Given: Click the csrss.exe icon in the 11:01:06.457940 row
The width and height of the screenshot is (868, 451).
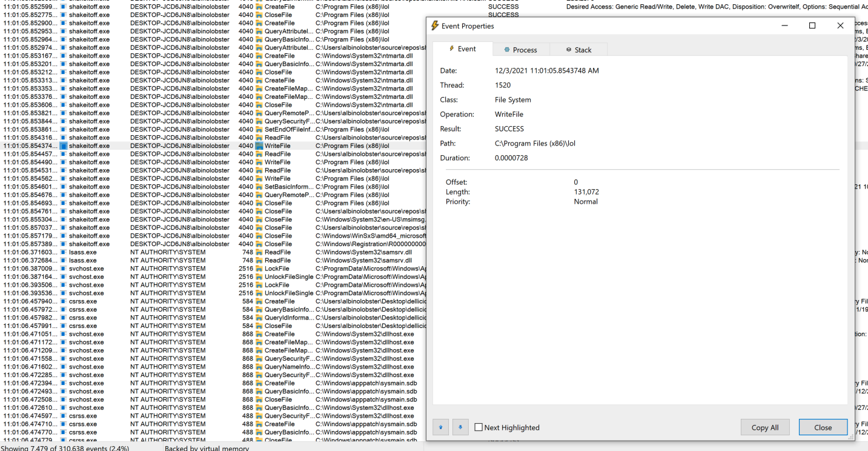Looking at the screenshot, I should [x=63, y=301].
